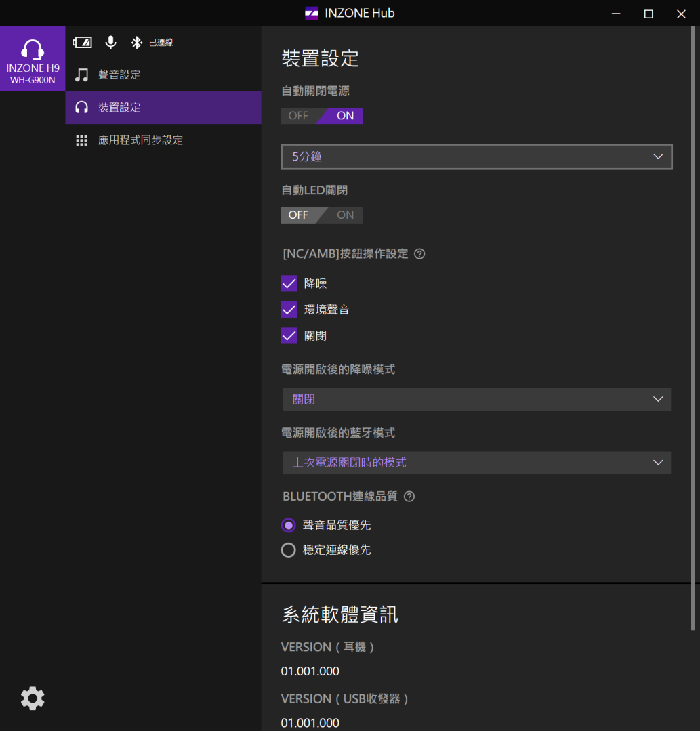Click the vertical scrollbar on right edge
The width and height of the screenshot is (700, 731).
pos(692,339)
